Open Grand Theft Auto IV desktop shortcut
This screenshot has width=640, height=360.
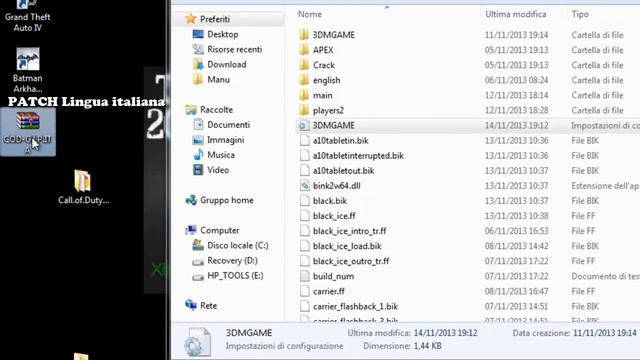(x=27, y=16)
